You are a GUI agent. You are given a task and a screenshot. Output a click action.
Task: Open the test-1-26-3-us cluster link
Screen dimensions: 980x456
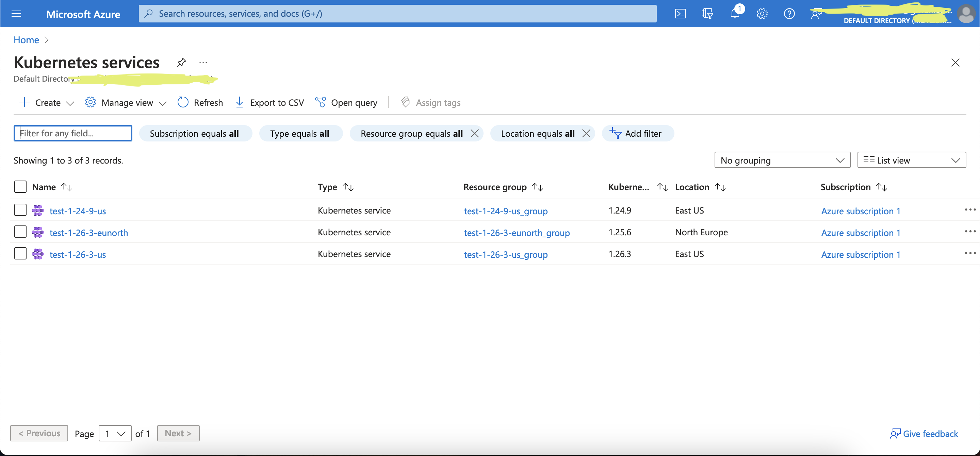78,254
